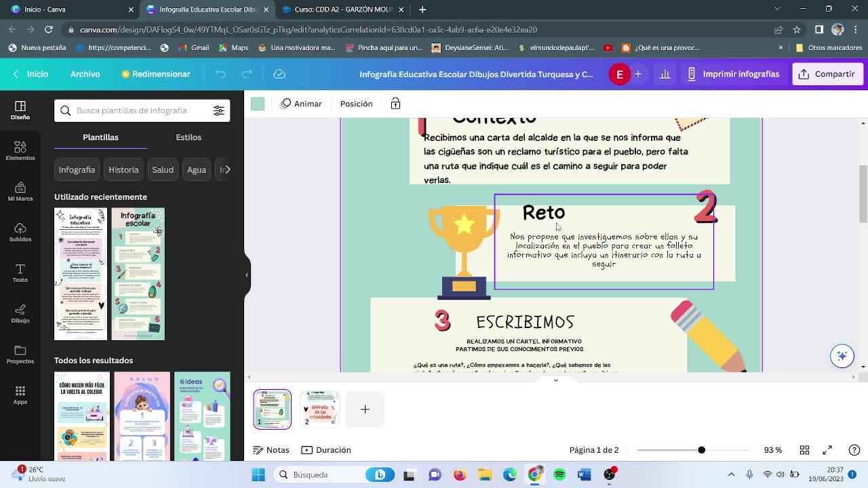Choose the Infografía escolar recent template
The width and height of the screenshot is (868, 488).
[x=138, y=274]
